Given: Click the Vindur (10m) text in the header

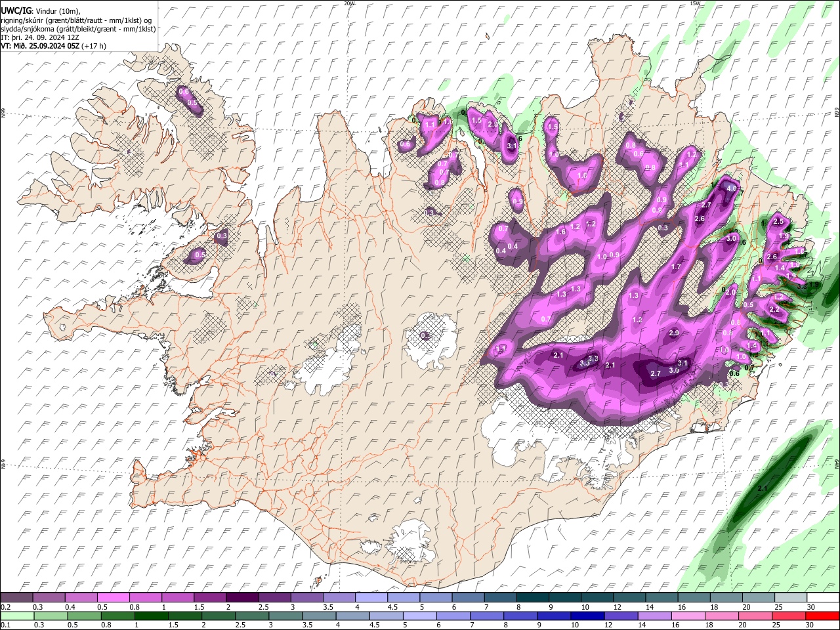Looking at the screenshot, I should tap(58, 11).
